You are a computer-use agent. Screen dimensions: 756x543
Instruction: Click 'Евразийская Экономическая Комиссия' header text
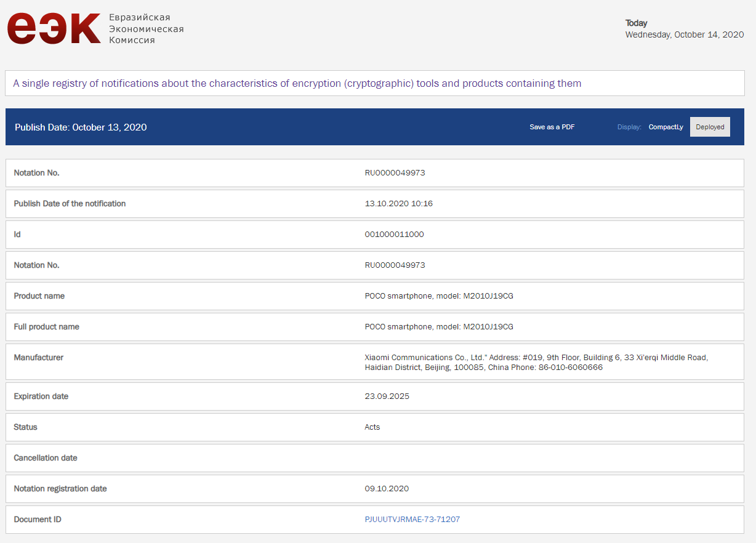pyautogui.click(x=146, y=28)
